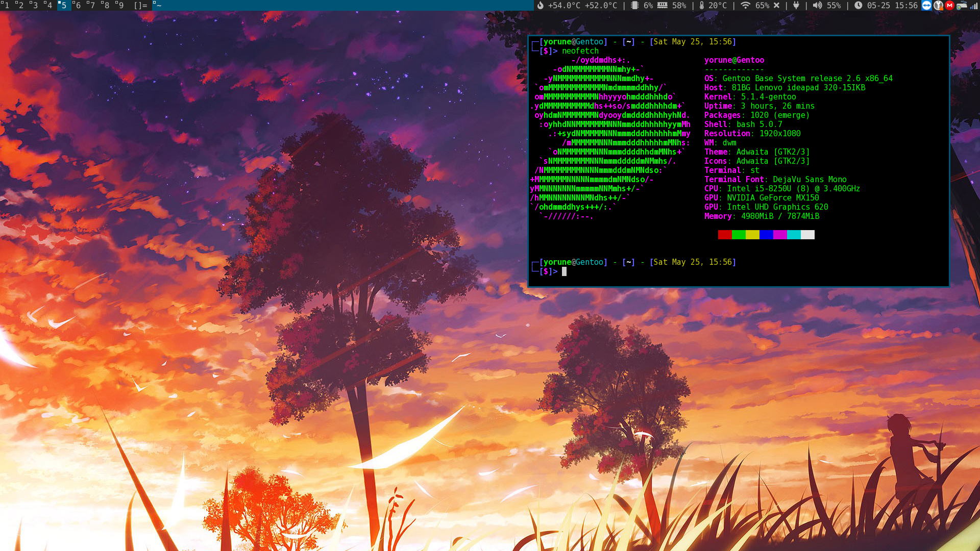Click the flame CPU temperature icon
This screenshot has width=980, height=551.
pyautogui.click(x=540, y=6)
